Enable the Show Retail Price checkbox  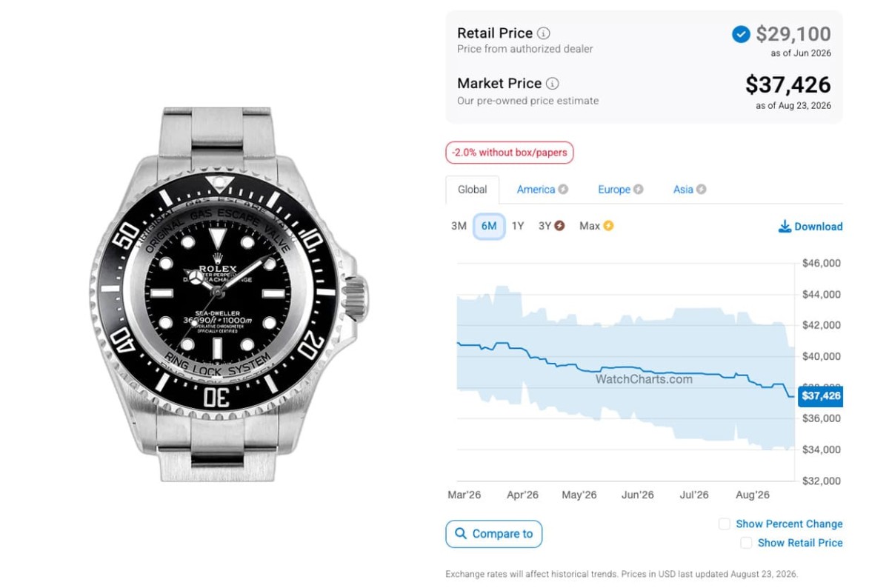tap(746, 543)
